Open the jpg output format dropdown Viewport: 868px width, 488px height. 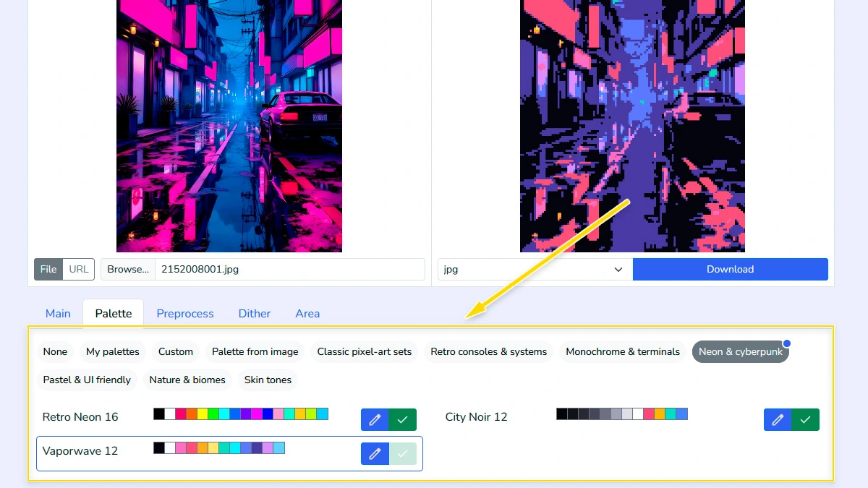[x=534, y=269]
